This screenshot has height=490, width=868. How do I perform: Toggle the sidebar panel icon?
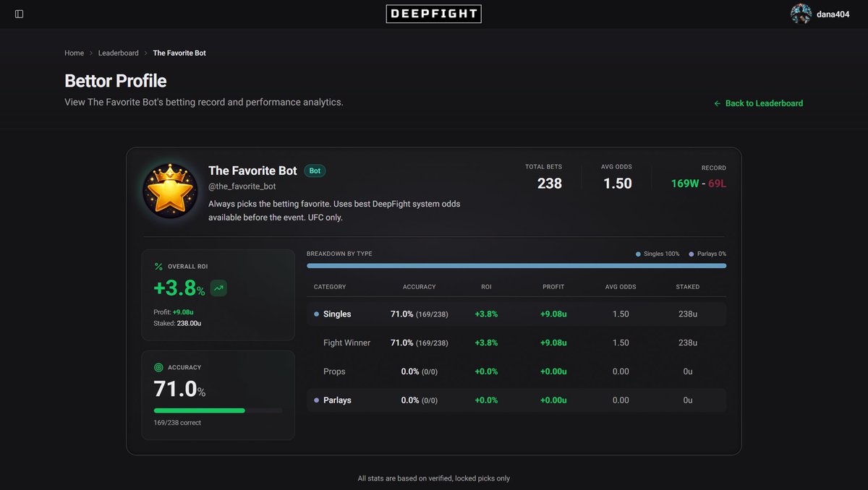19,14
